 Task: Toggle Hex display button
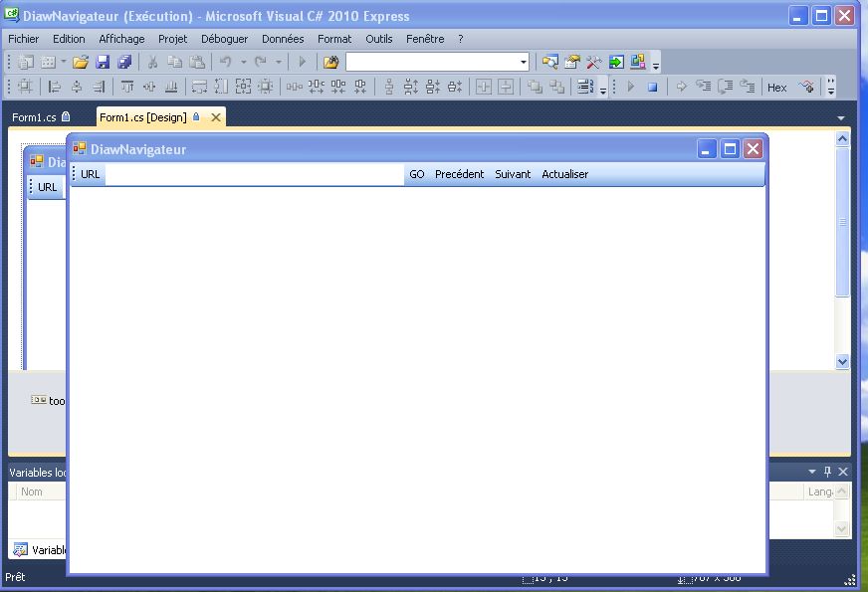coord(776,88)
